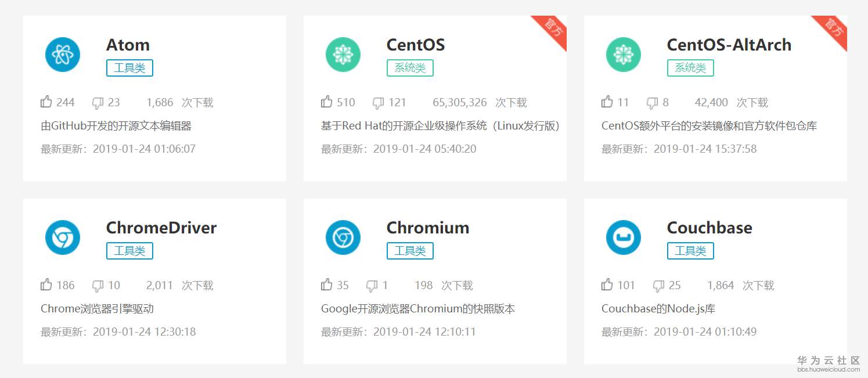Open the CentOS title link

point(416,45)
